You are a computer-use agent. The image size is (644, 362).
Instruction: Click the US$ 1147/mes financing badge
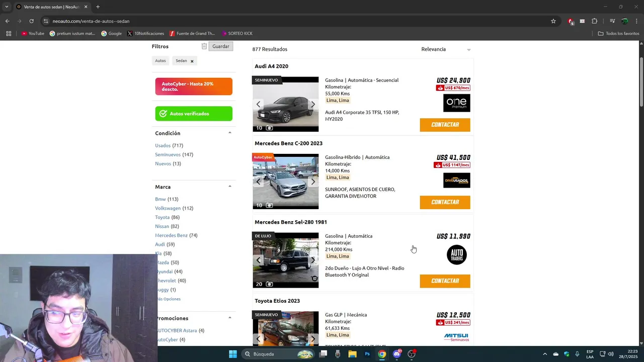tap(452, 165)
